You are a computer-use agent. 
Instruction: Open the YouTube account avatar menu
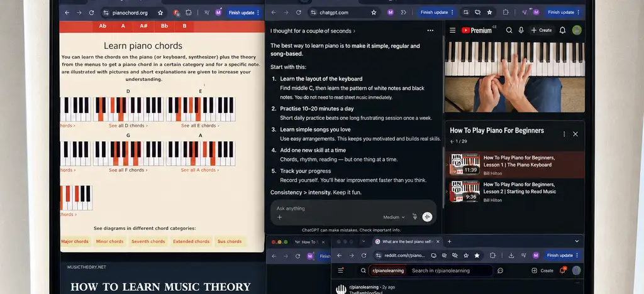[577, 30]
